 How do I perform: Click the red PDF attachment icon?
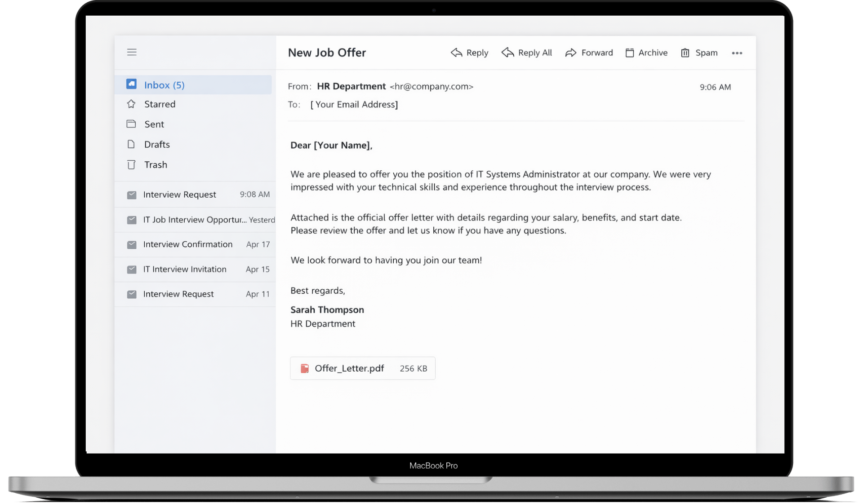click(304, 368)
